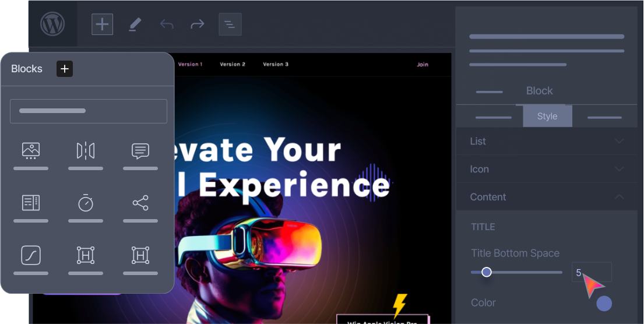Open Version 2 menu item

pyautogui.click(x=233, y=64)
